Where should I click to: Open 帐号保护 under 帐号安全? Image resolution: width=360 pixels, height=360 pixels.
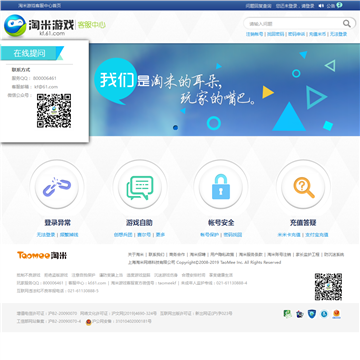pyautogui.click(x=209, y=235)
